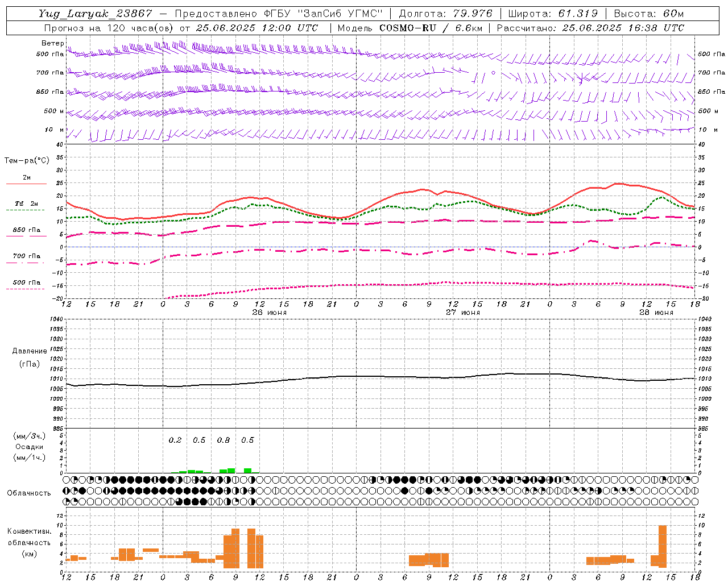Click the 0.8 precipitation total value
The width and height of the screenshot is (728, 582).
pyautogui.click(x=224, y=440)
